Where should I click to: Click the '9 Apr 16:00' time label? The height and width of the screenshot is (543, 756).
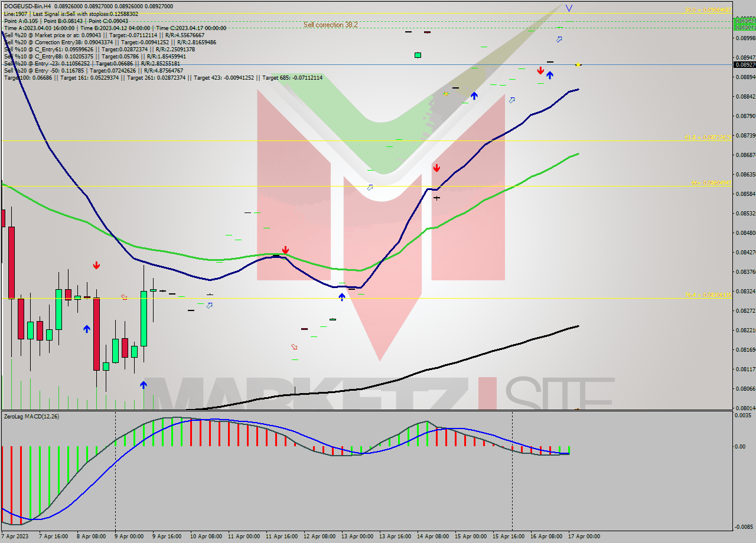pos(168,537)
